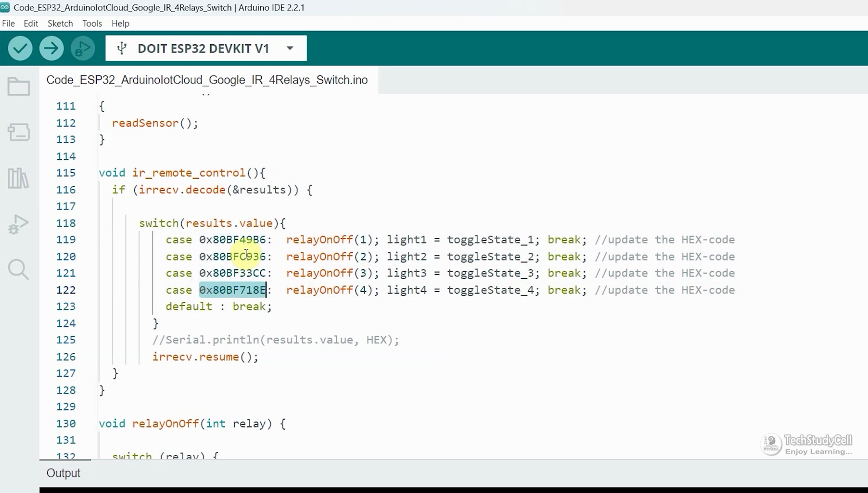This screenshot has height=493, width=868.
Task: Open the Debug panel in the sidebar
Action: pos(18,224)
